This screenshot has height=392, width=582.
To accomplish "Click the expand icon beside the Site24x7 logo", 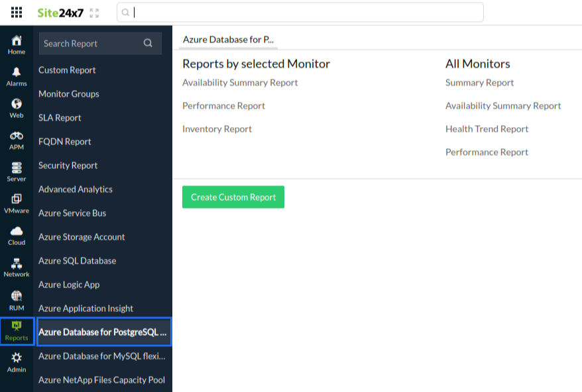I will pyautogui.click(x=94, y=11).
